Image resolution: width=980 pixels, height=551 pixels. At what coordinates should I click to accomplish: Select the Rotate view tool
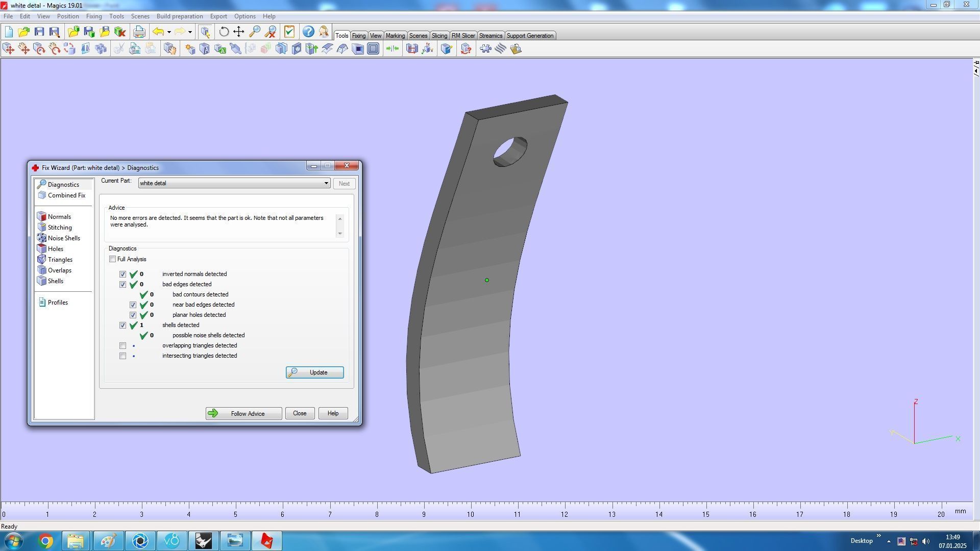pyautogui.click(x=224, y=32)
